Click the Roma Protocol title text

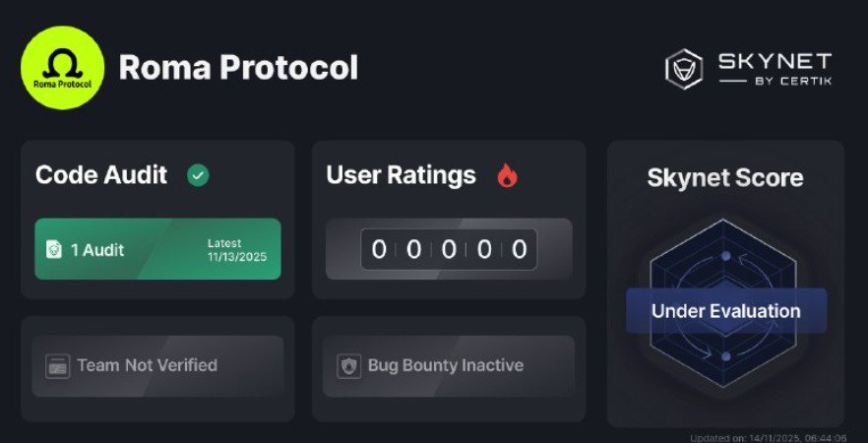(x=238, y=68)
